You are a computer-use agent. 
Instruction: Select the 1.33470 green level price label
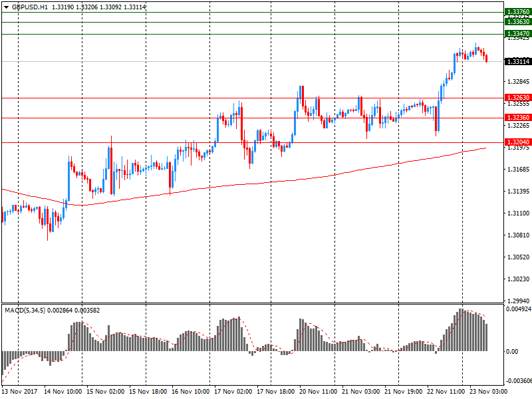[x=518, y=34]
